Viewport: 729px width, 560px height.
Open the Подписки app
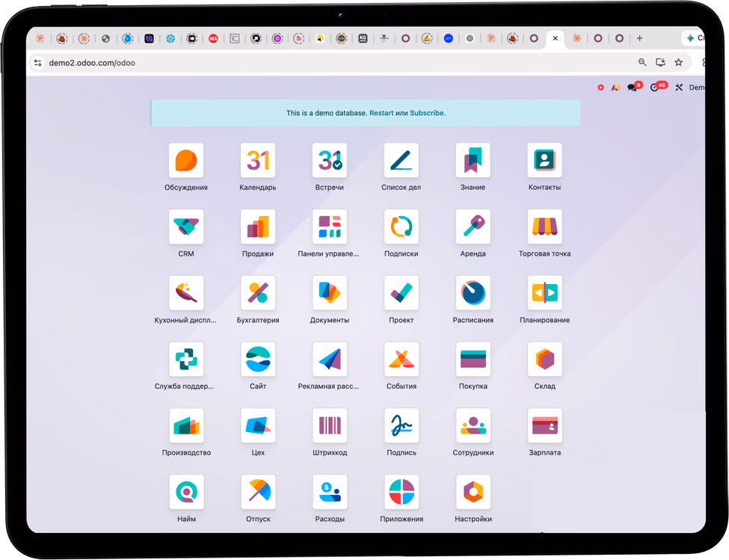coord(402,227)
